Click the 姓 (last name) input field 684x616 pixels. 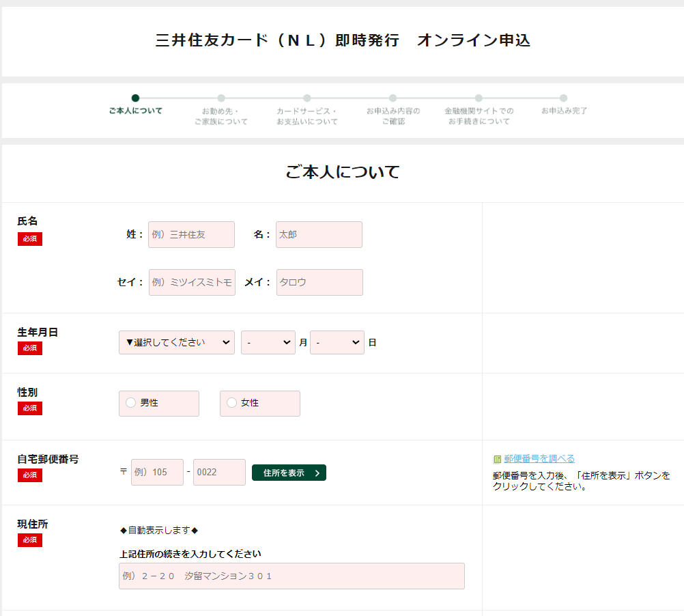192,235
